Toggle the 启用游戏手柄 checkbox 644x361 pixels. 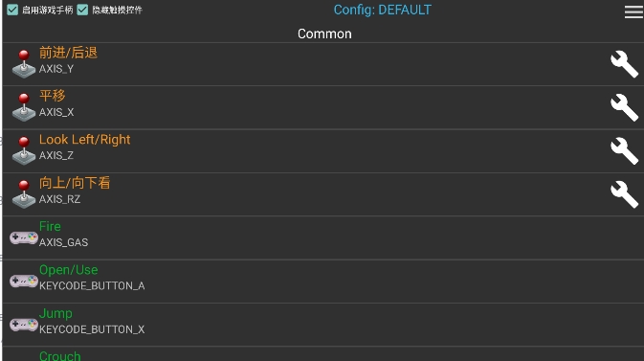coord(12,10)
